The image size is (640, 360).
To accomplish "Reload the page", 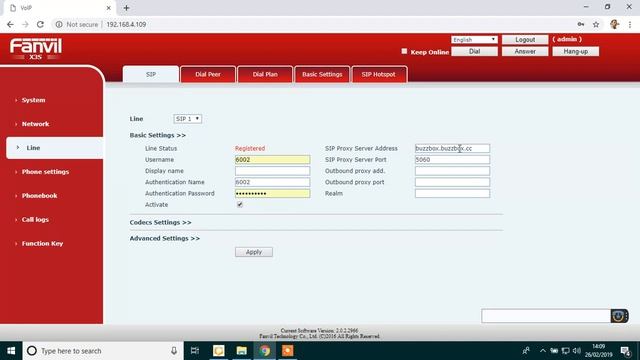I will [x=40, y=24].
